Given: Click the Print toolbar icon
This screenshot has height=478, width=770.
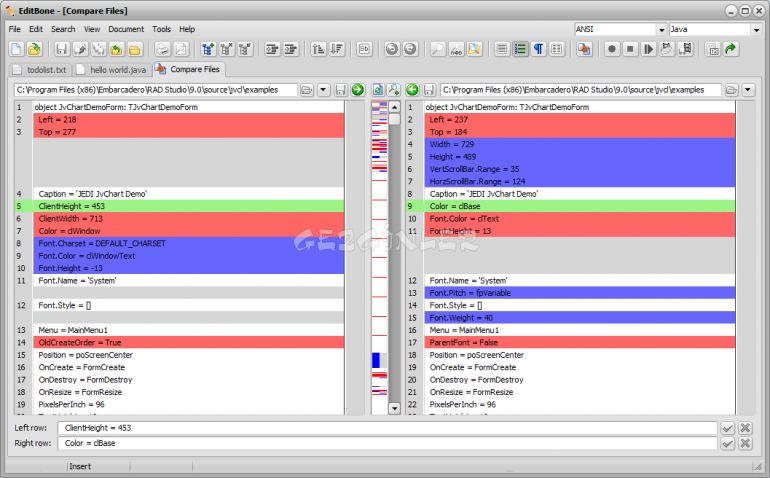Looking at the screenshot, I should 163,49.
